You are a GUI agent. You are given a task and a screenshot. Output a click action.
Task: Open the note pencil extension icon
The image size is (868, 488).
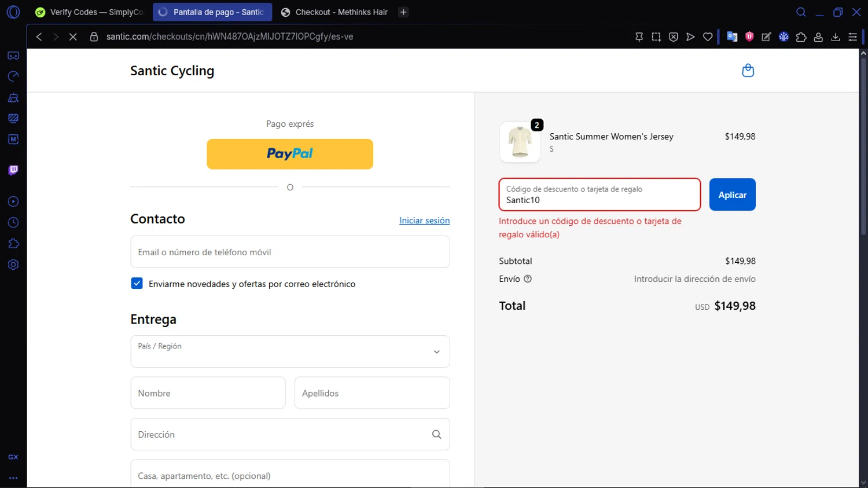point(766,36)
